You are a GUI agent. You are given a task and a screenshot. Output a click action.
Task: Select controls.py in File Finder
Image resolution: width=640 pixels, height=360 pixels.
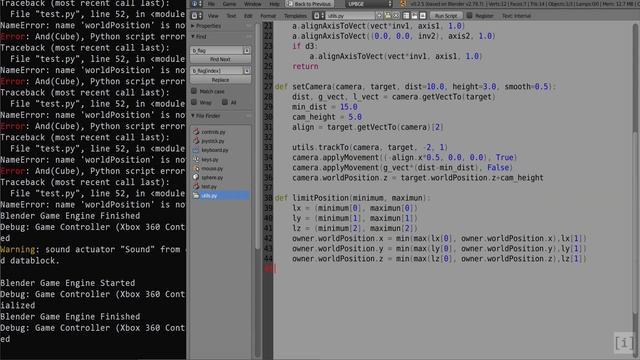[x=221, y=132]
